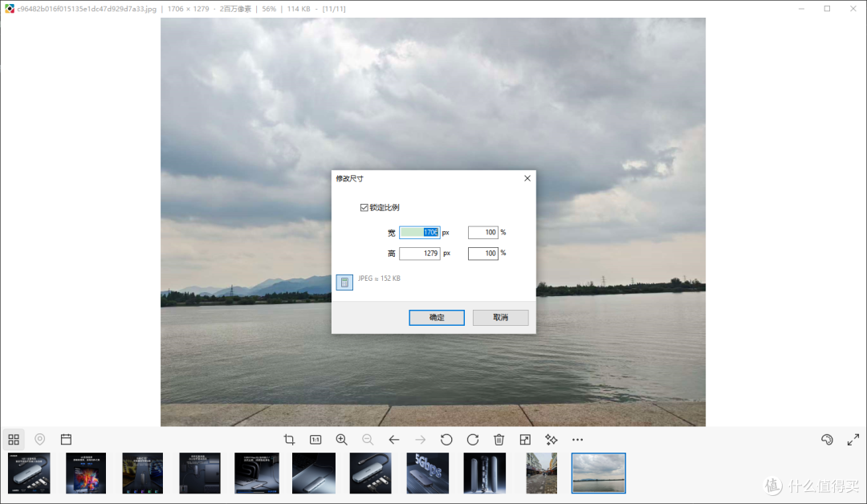Toggle the 锁定比例 checkbox
This screenshot has width=867, height=504.
pyautogui.click(x=364, y=207)
